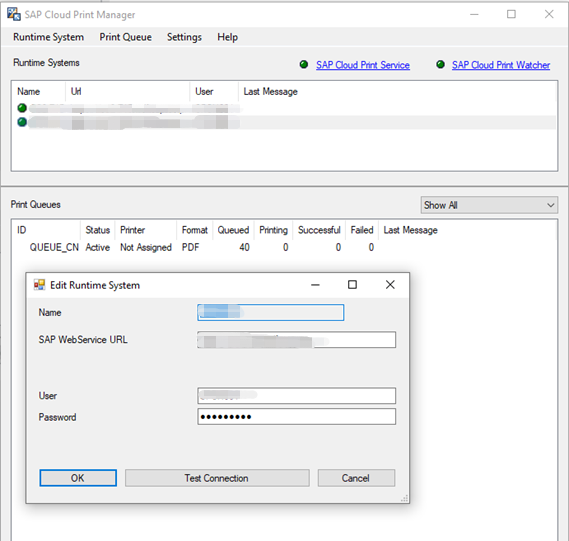569x541 pixels.
Task: Click green status dot beside Print Watcher
Action: click(x=440, y=65)
